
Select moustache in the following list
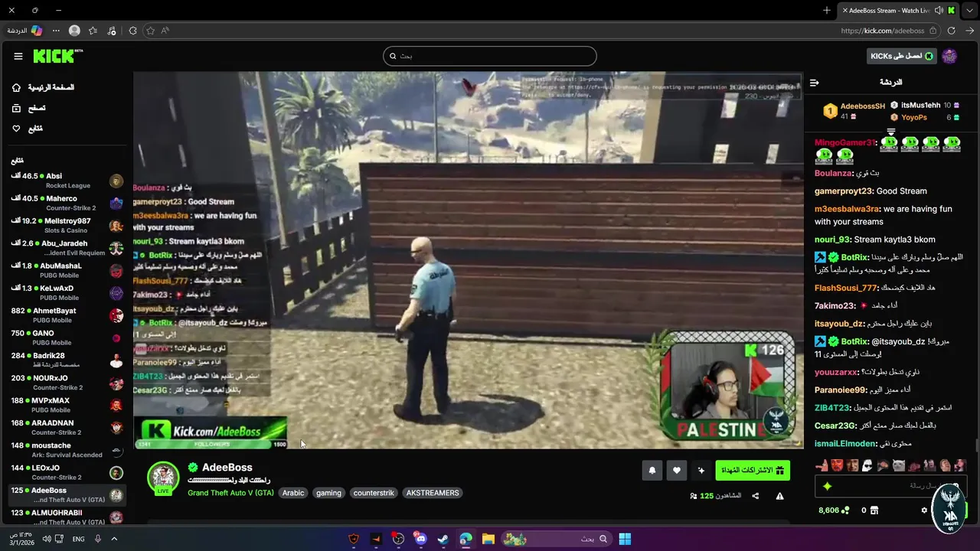tap(67, 449)
